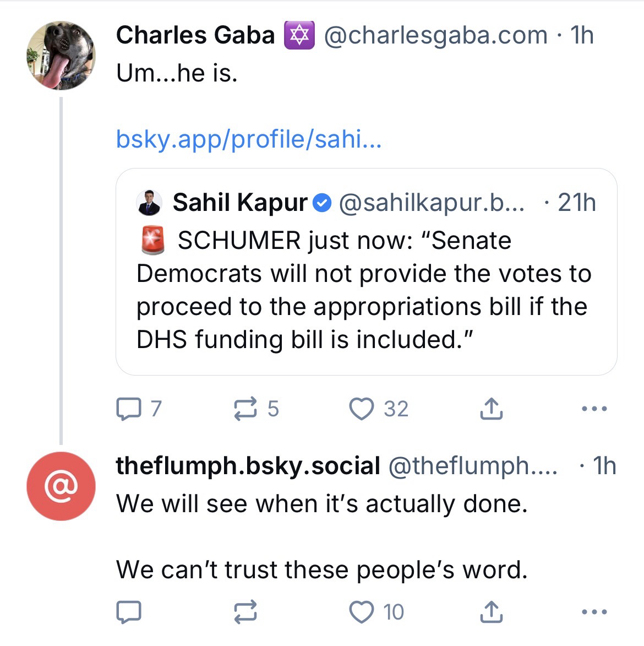Viewport: 644px width, 646px height.
Task: Open Charles Gaba's dog avatar
Action: (61, 56)
